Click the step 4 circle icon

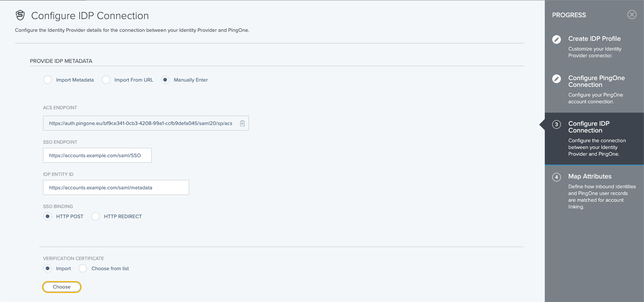click(556, 177)
